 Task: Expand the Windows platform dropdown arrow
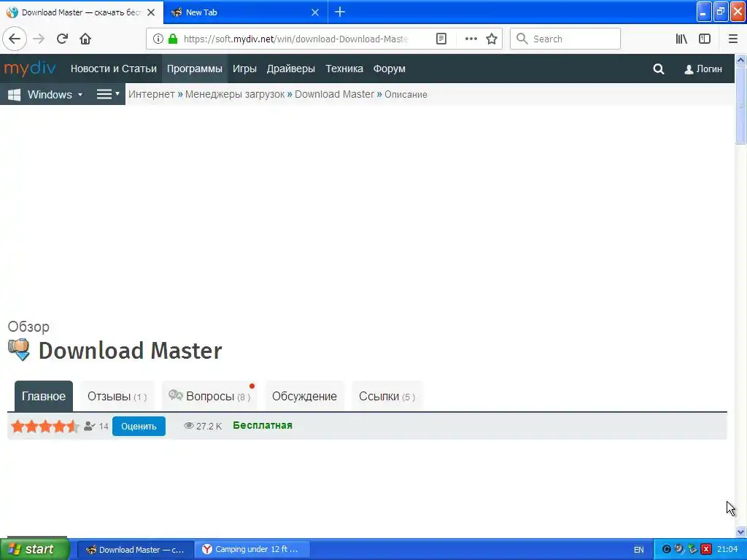(x=80, y=95)
